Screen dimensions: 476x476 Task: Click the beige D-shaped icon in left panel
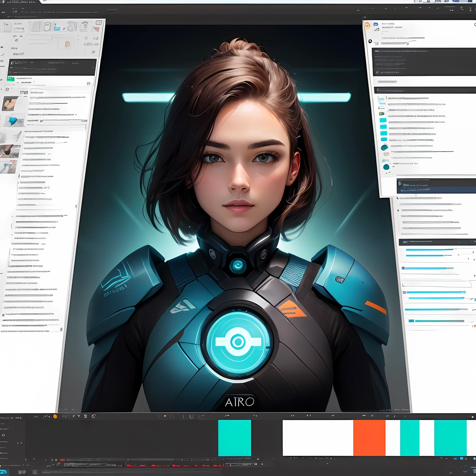point(68,44)
